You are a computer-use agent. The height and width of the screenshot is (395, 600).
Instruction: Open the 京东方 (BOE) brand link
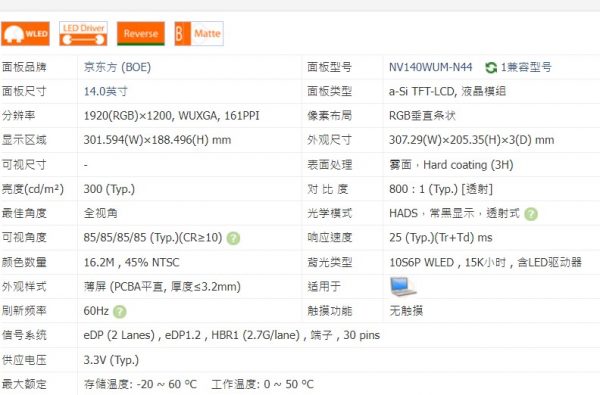117,67
